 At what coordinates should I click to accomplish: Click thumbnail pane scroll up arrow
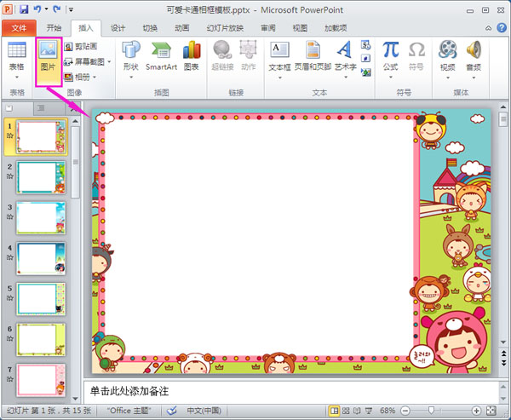[x=75, y=121]
